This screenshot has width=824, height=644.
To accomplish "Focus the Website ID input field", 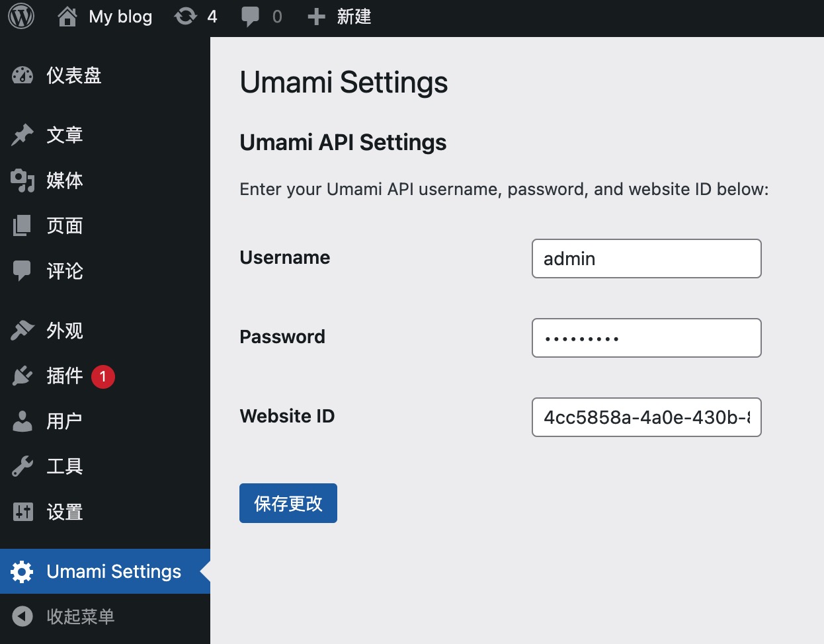I will point(647,417).
